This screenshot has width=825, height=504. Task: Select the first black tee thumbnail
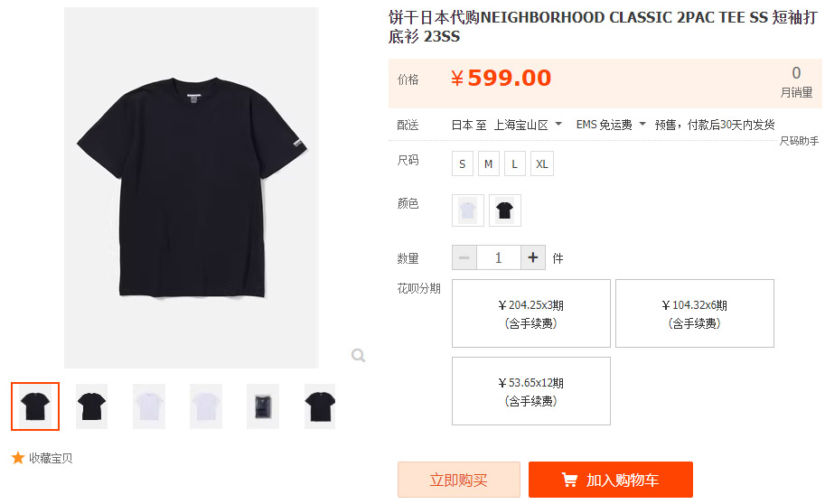35,406
